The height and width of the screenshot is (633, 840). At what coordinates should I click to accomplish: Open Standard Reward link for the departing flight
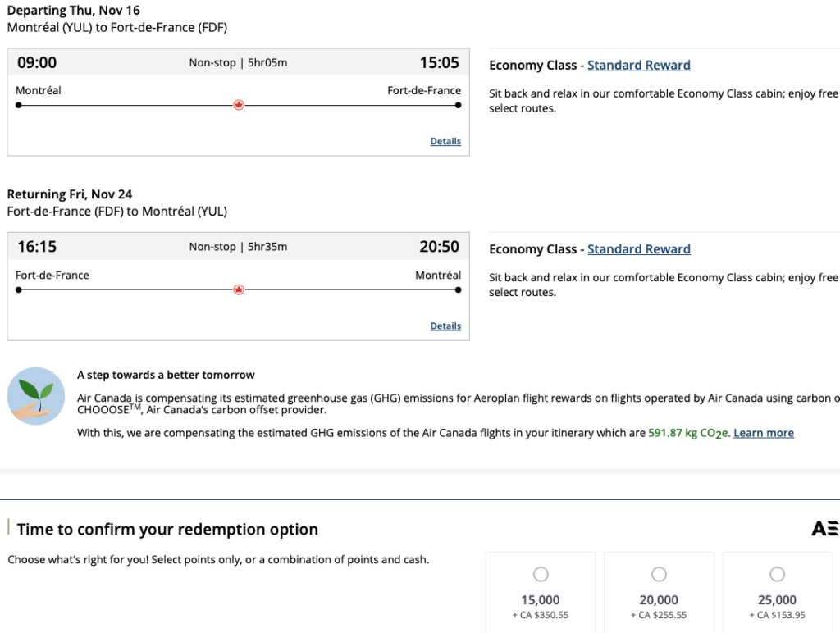638,66
